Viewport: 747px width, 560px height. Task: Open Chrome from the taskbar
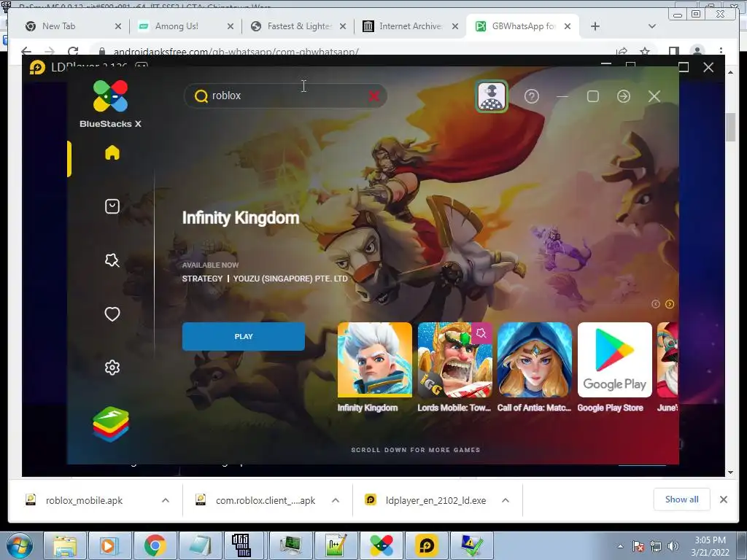coord(155,545)
